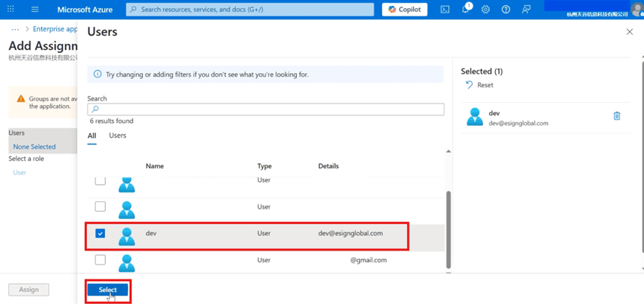
Task: Open the Azure apps grid icon
Action: [x=11, y=9]
